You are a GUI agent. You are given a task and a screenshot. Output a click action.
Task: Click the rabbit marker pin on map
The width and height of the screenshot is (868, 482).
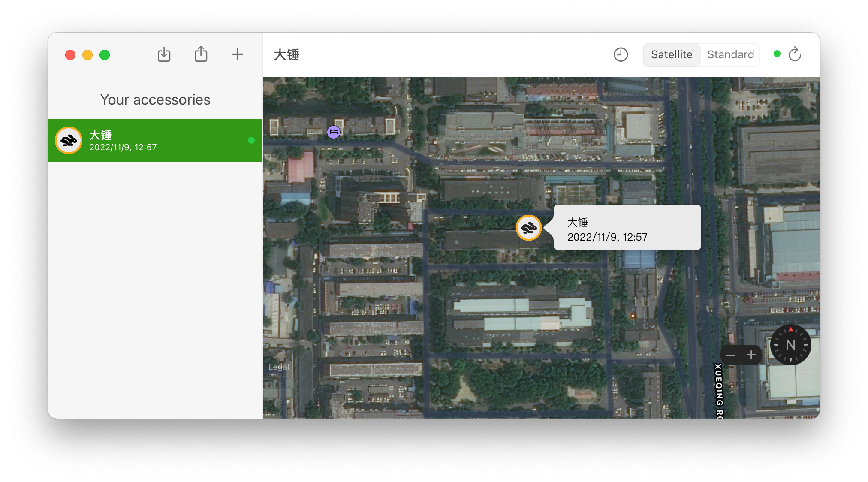point(528,228)
